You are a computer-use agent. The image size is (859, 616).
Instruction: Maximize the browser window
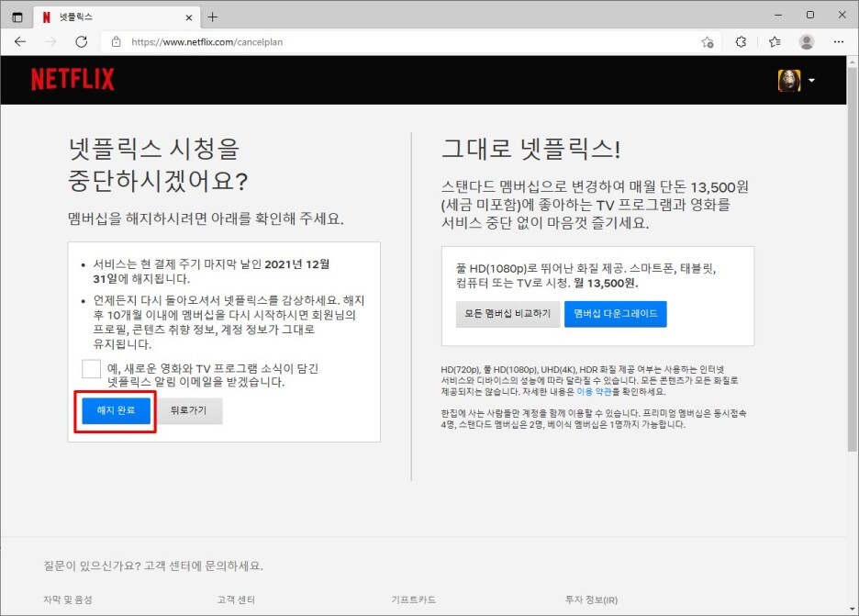pos(810,16)
